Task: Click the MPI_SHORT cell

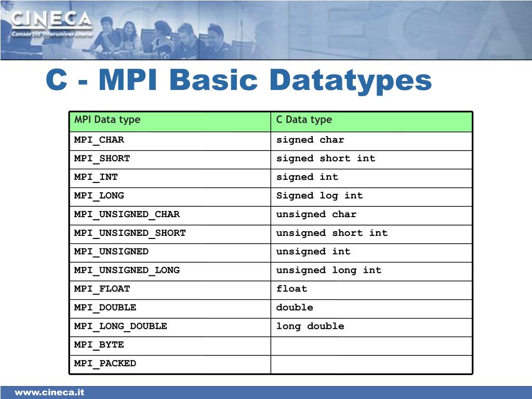Action: pyautogui.click(x=170, y=160)
